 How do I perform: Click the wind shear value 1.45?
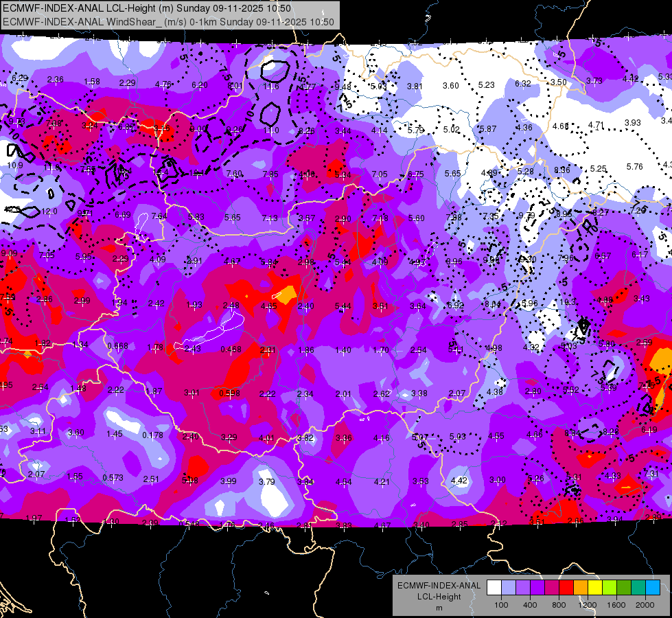(115, 434)
